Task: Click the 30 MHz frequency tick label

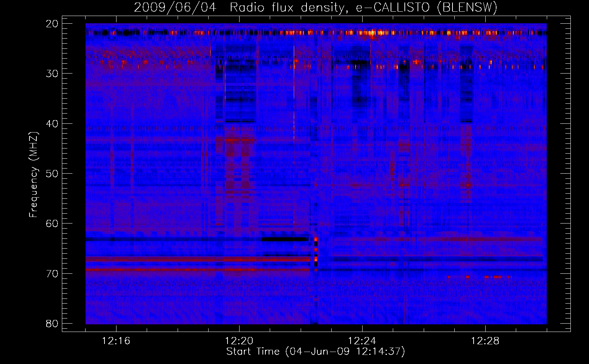Action: coord(52,74)
